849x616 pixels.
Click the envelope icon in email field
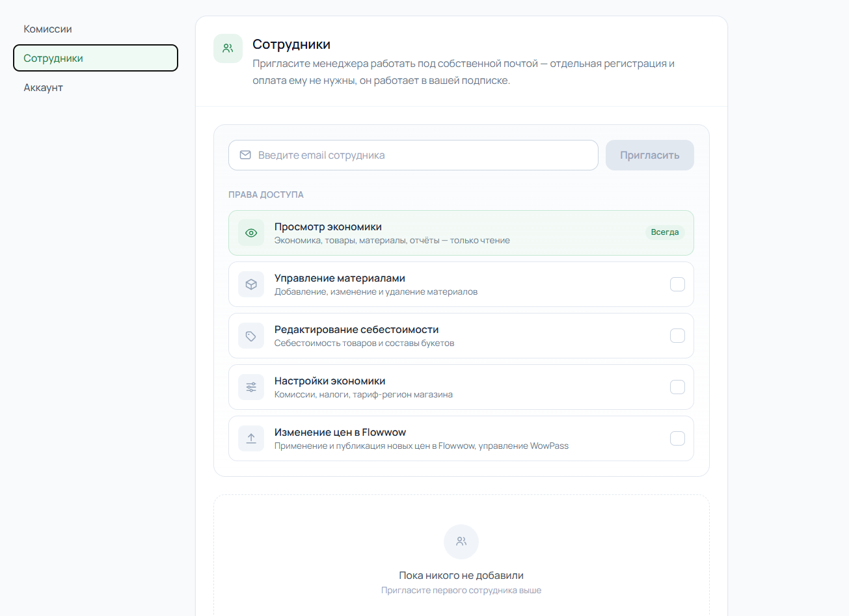click(245, 155)
